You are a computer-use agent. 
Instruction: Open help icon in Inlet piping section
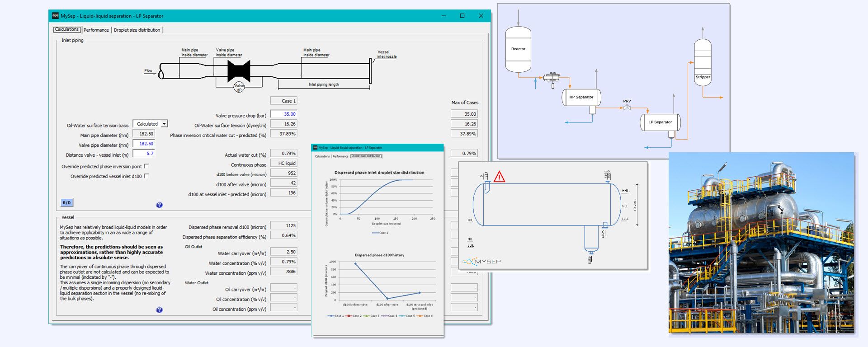click(x=159, y=205)
